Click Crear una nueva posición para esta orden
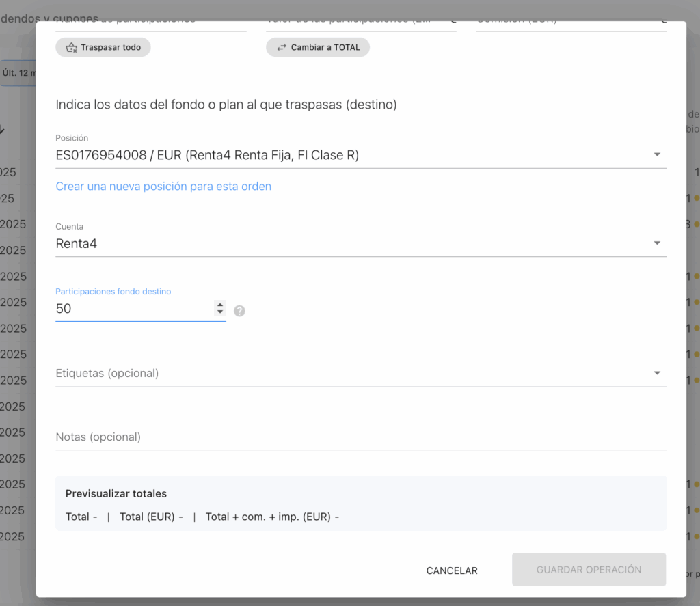The width and height of the screenshot is (700, 606). pyautogui.click(x=163, y=187)
